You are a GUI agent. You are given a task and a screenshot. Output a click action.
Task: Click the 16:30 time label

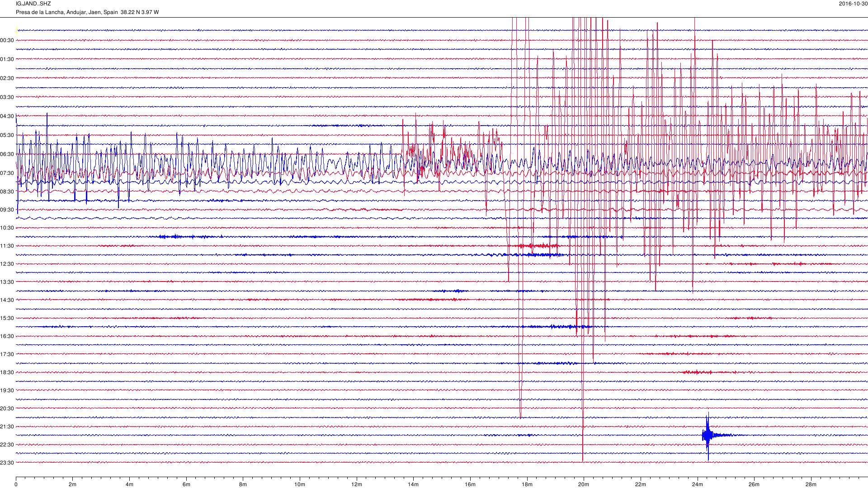pyautogui.click(x=7, y=337)
